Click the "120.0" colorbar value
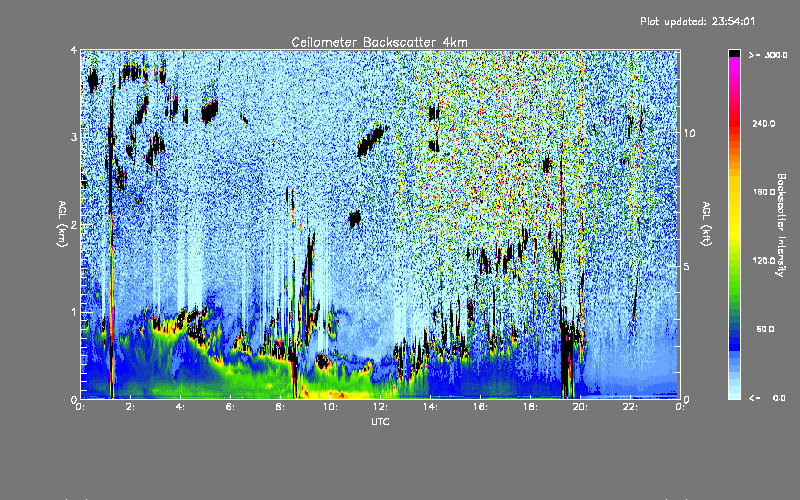Screen dimensions: 800x500 point(764,261)
